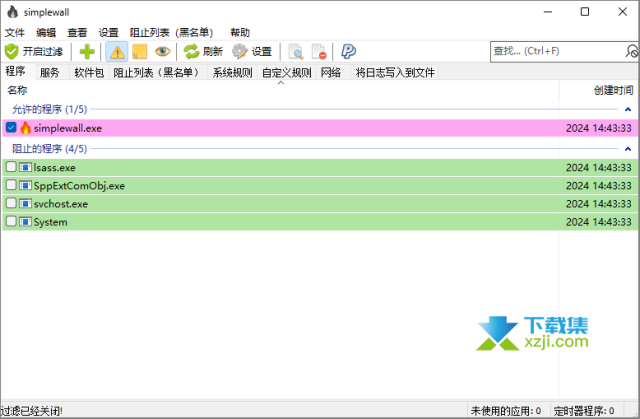Select the svchost.exe row name
640x419 pixels.
[x=61, y=204]
